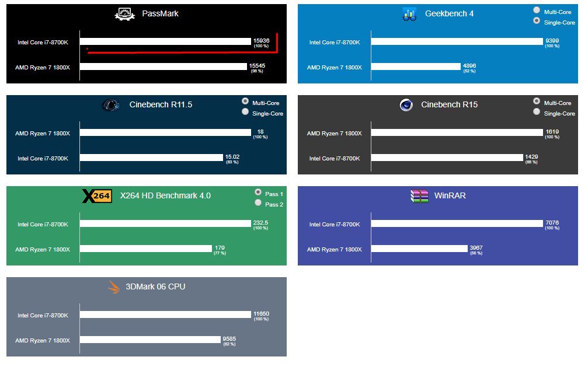Click the i7-8700K bar in Geekbench 4
588x374 pixels.
coord(457,41)
